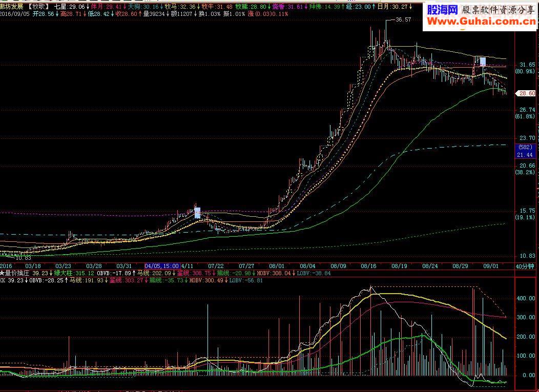The width and height of the screenshot is (539, 392).
Task: Select the 日月:30.27 readout
Action: tap(392, 7)
